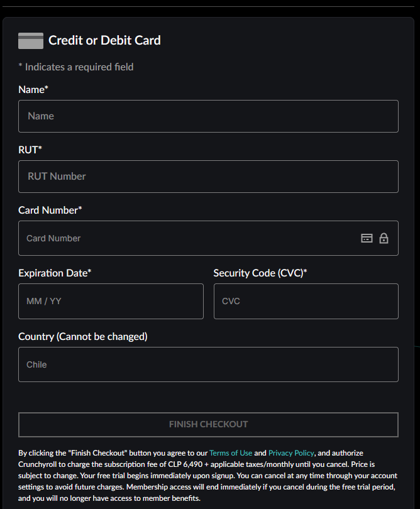
Task: Click the credit card icon beside the heading
Action: click(x=31, y=41)
